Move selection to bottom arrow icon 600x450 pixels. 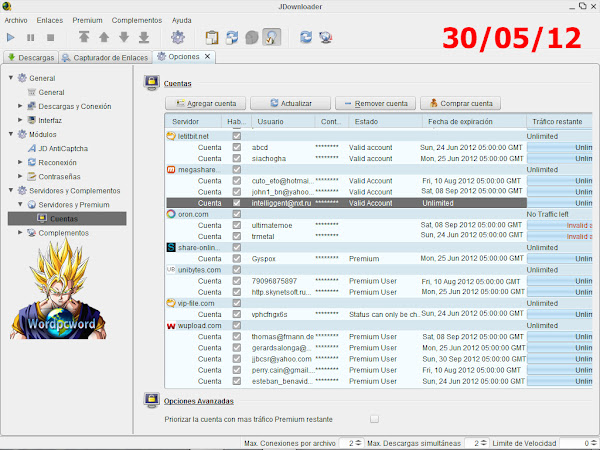pos(144,37)
